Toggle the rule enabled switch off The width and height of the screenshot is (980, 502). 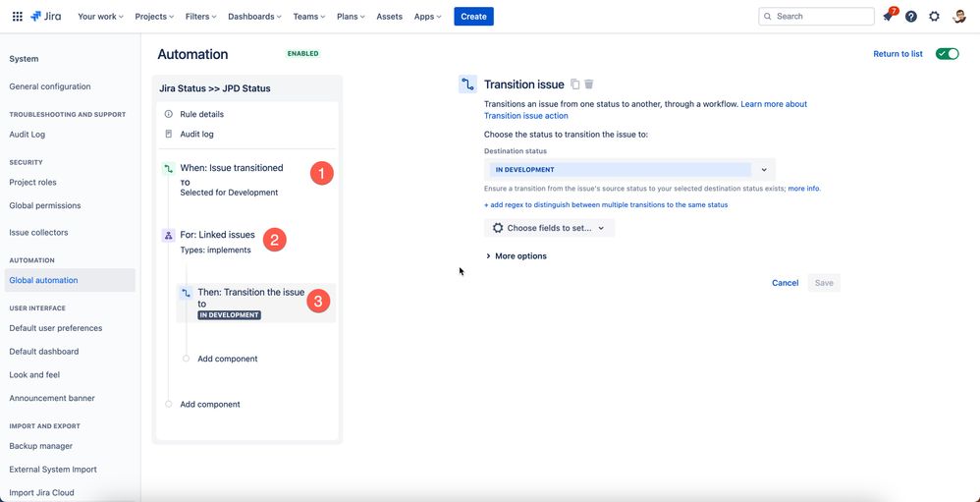tap(947, 54)
